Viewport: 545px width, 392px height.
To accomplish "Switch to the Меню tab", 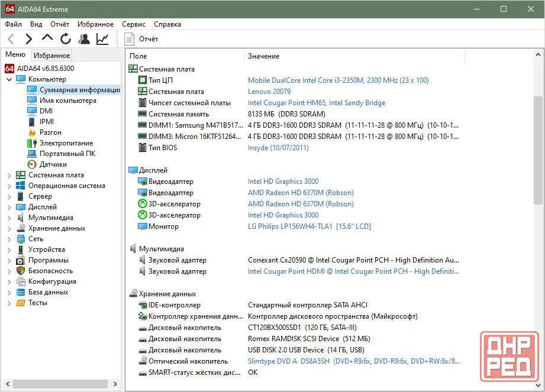I will point(15,54).
